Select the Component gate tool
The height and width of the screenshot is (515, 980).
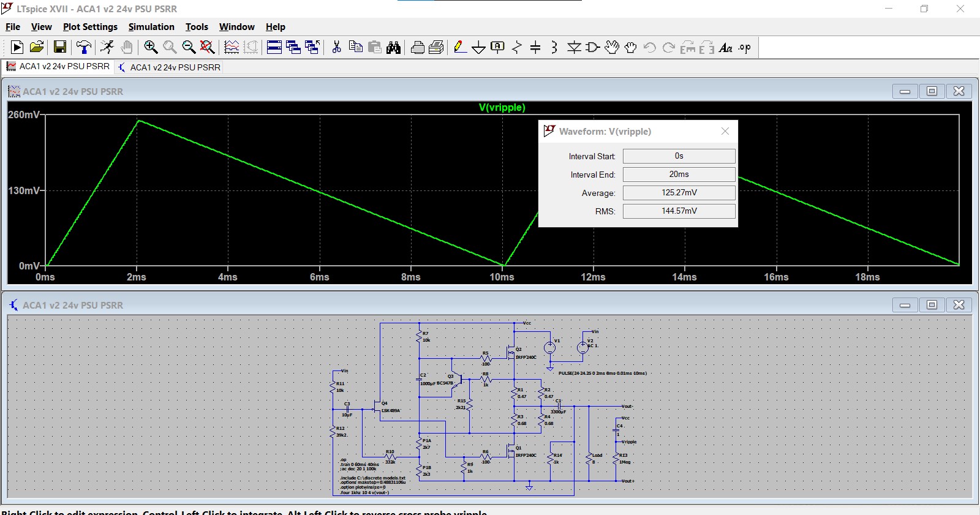pos(593,47)
